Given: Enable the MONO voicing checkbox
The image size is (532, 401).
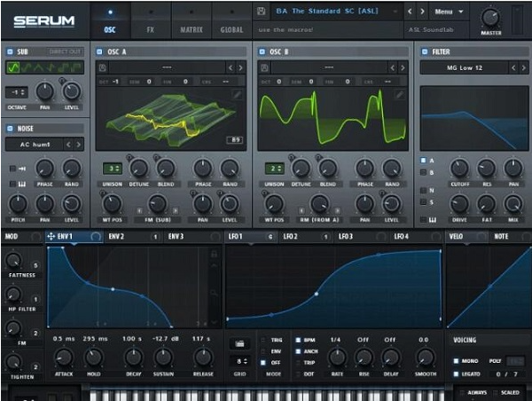Looking at the screenshot, I should tap(456, 360).
